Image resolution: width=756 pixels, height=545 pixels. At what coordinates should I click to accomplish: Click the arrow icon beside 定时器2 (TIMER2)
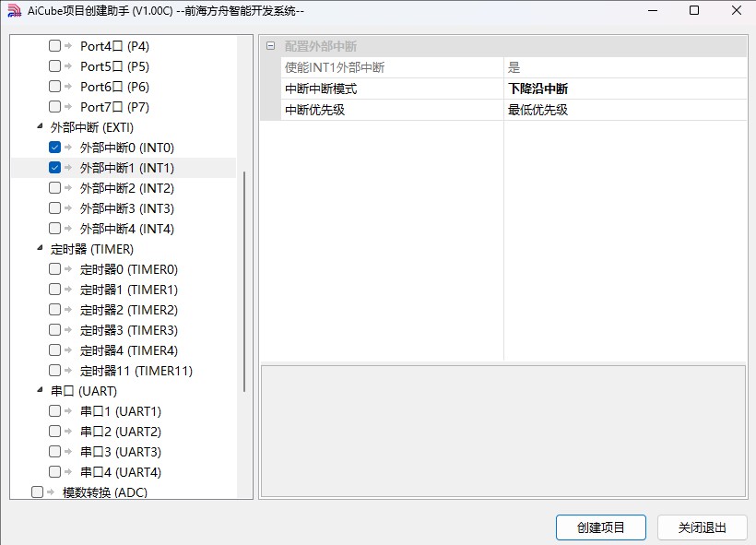[68, 309]
